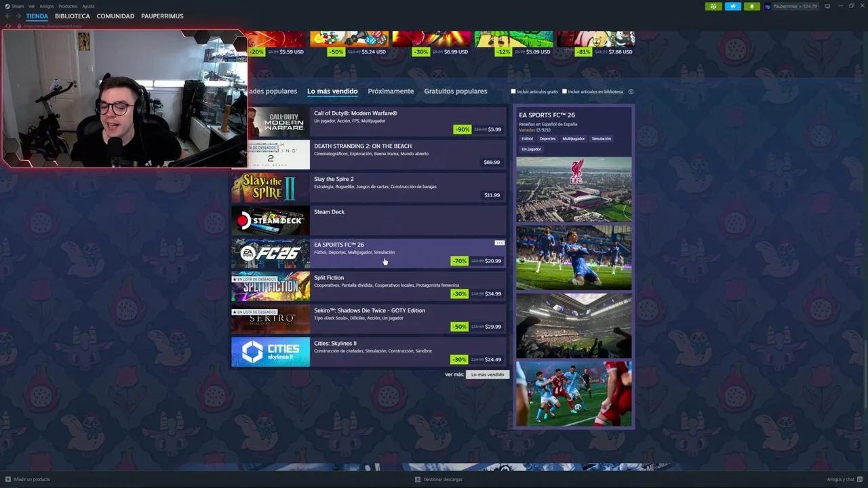Open the Steam Deck entry

(369, 220)
